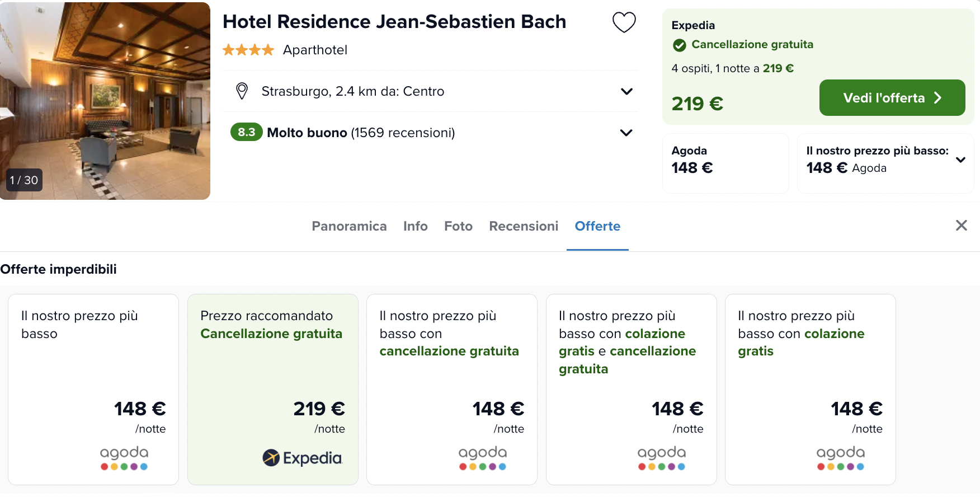The height and width of the screenshot is (497, 980).
Task: Expand the Strasburgo location details chevron
Action: tap(626, 91)
